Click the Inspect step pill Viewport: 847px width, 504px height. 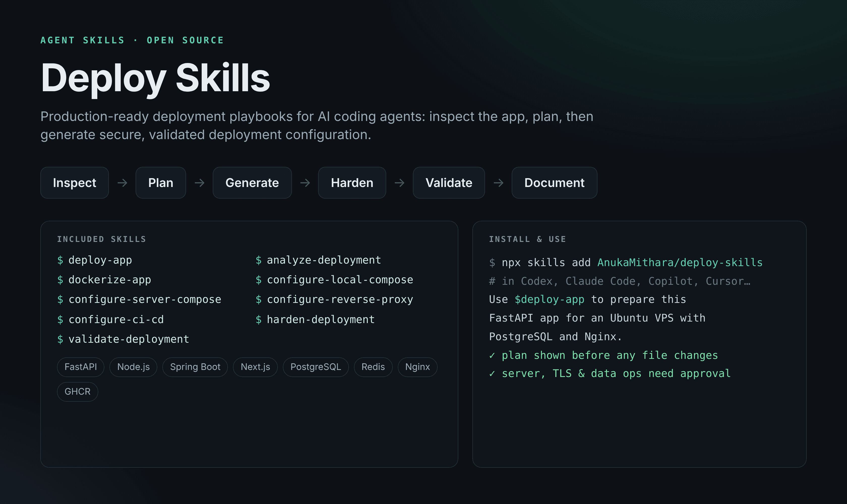pyautogui.click(x=74, y=183)
